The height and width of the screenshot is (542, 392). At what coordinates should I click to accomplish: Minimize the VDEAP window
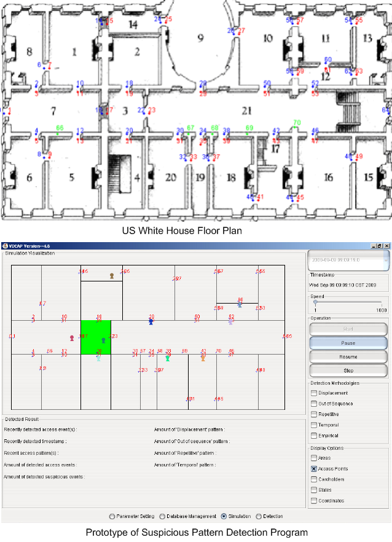[374, 246]
